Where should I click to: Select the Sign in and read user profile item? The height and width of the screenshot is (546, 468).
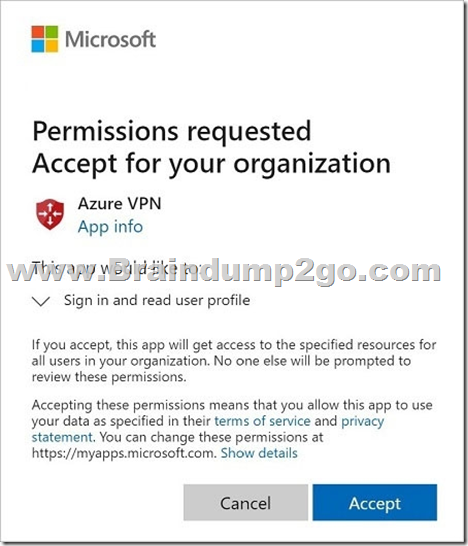point(157,300)
